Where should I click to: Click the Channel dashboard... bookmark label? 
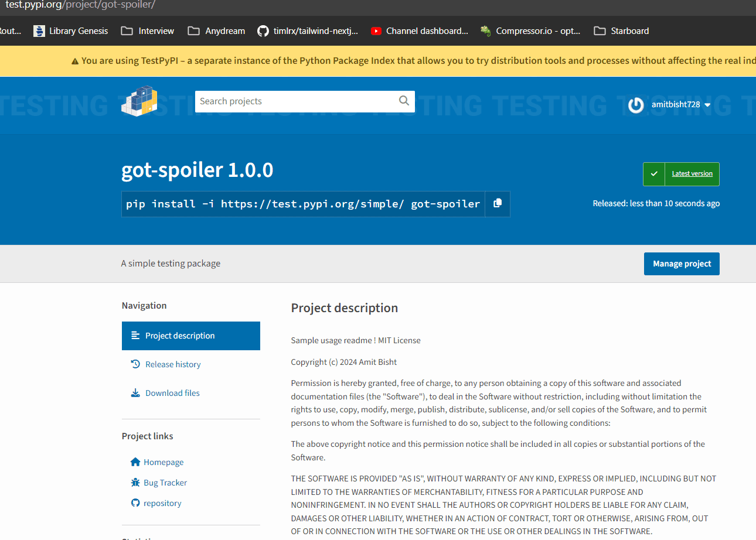pos(427,31)
